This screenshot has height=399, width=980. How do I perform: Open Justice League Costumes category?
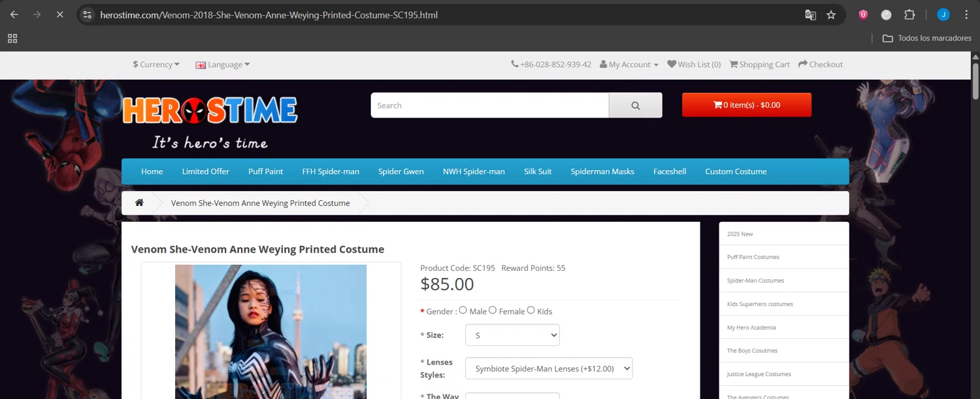click(x=784, y=374)
